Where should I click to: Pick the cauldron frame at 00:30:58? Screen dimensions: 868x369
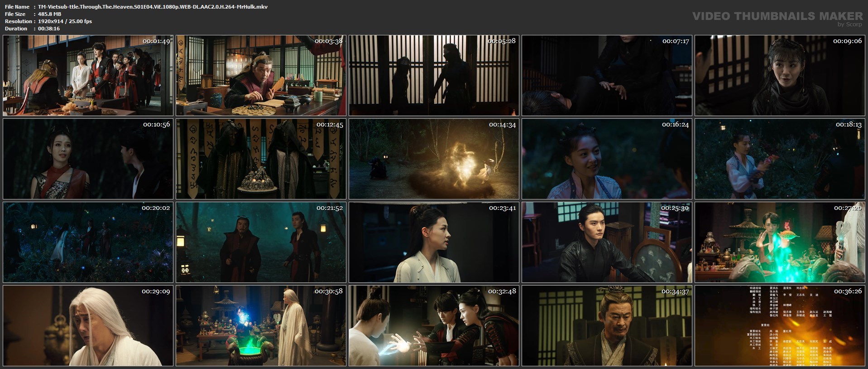261,325
